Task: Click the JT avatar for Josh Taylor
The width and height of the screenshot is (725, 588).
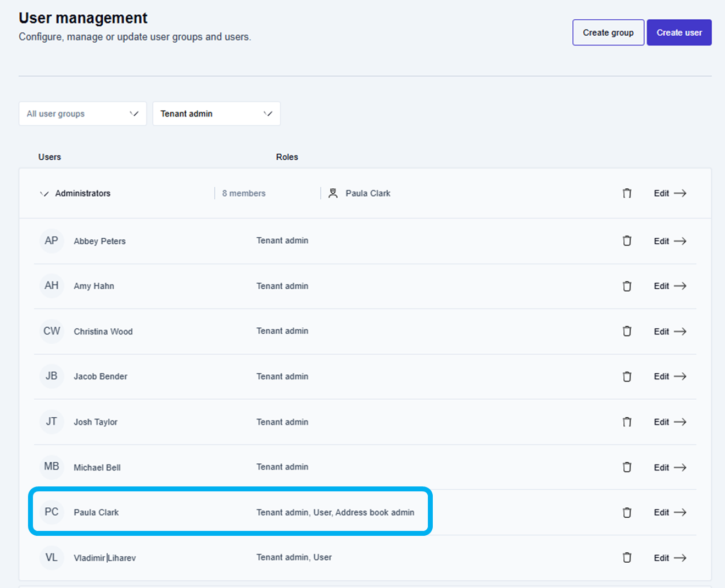Action: pyautogui.click(x=52, y=421)
